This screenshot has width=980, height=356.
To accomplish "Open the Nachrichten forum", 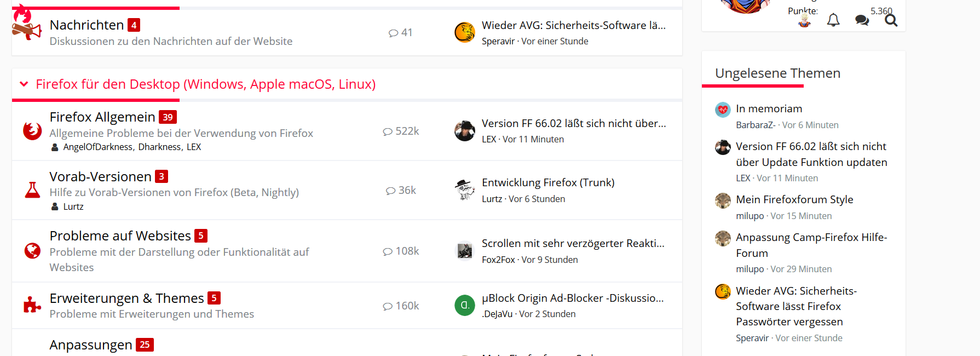I will 87,25.
